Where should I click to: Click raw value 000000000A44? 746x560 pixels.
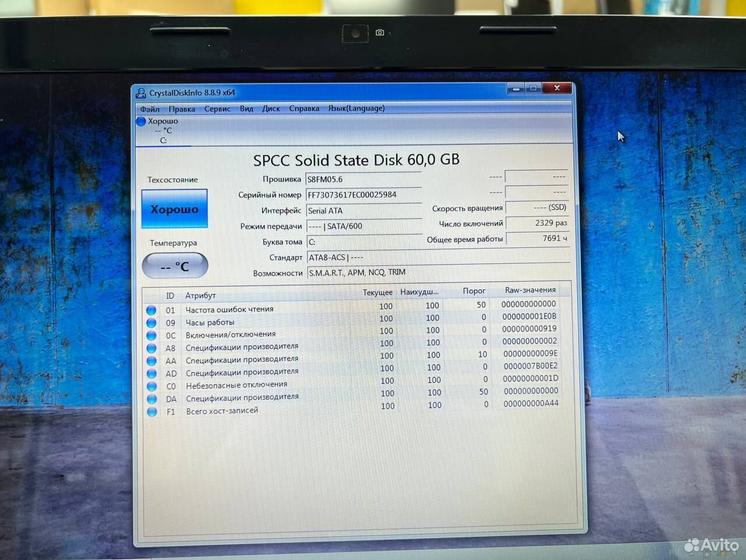point(531,403)
